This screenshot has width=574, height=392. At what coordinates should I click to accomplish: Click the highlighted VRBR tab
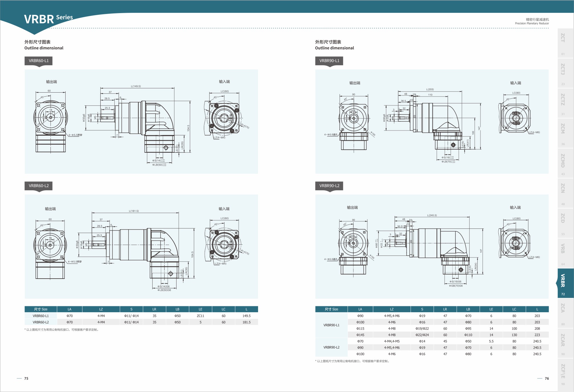(x=565, y=283)
